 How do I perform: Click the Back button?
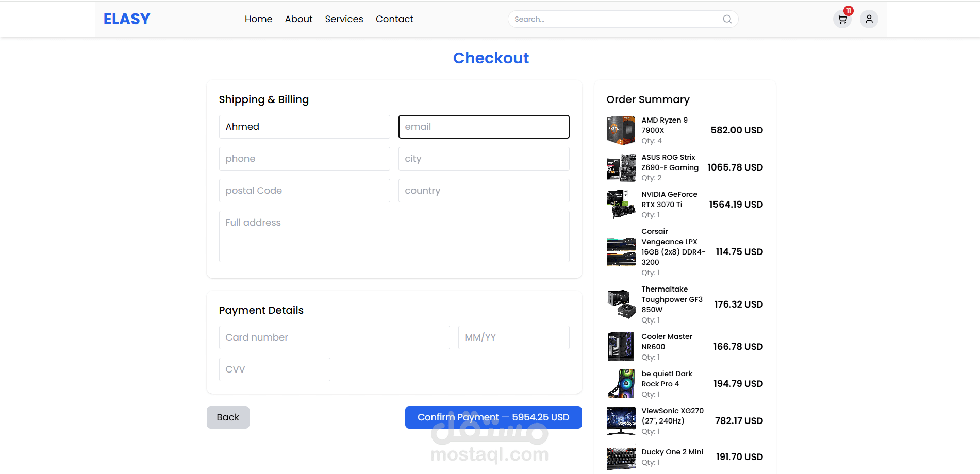pos(228,417)
